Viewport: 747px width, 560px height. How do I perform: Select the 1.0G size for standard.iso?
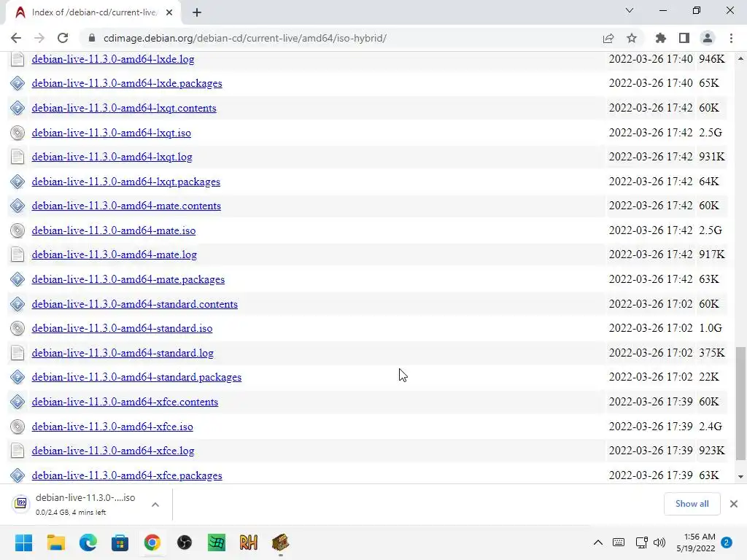tap(711, 328)
